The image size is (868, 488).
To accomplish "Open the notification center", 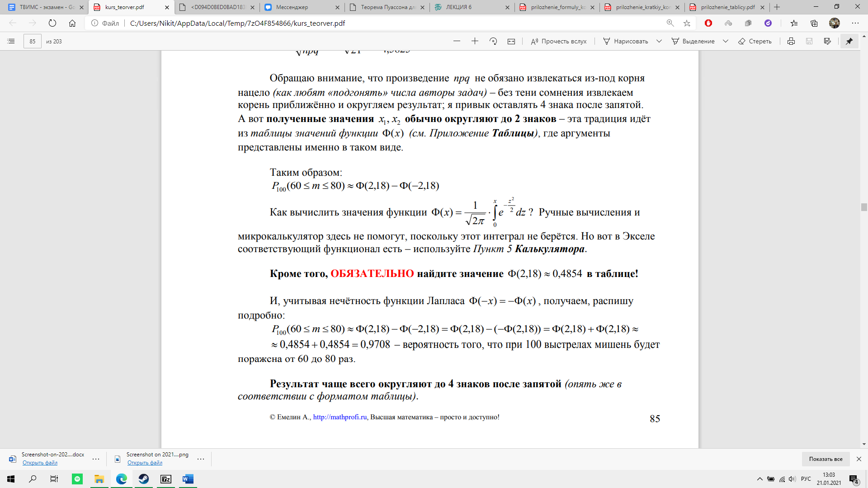I will point(854,479).
